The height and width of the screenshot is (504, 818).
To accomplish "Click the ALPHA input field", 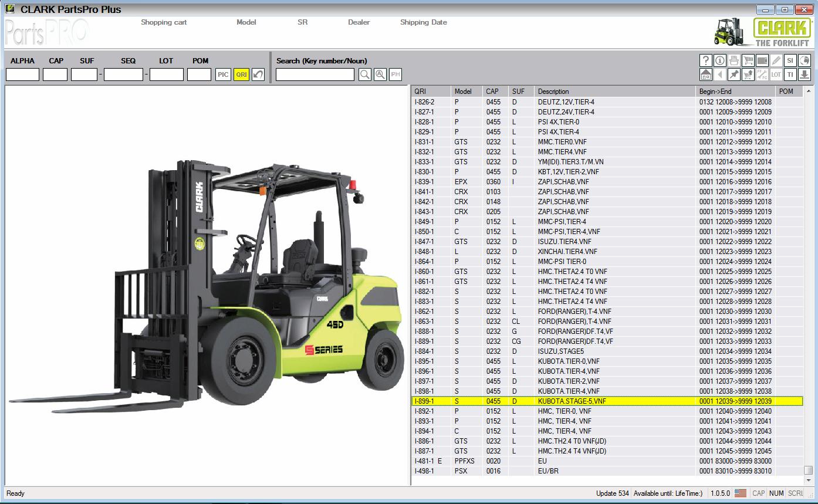I will pyautogui.click(x=22, y=75).
